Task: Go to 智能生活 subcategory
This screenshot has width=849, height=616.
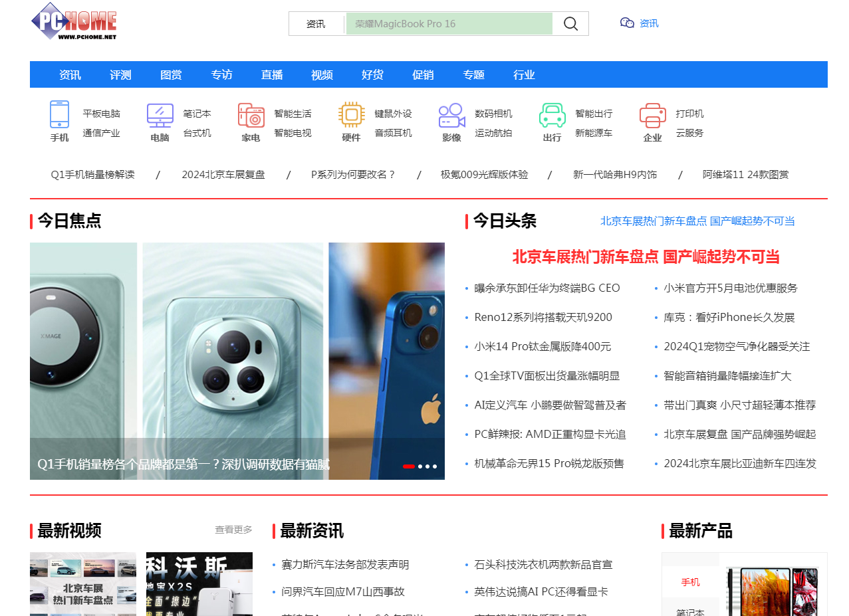Action: 293,114
